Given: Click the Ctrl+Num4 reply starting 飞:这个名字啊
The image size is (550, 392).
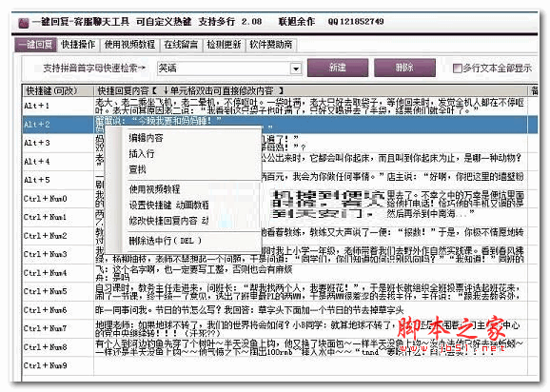Looking at the screenshot, I should 310,273.
